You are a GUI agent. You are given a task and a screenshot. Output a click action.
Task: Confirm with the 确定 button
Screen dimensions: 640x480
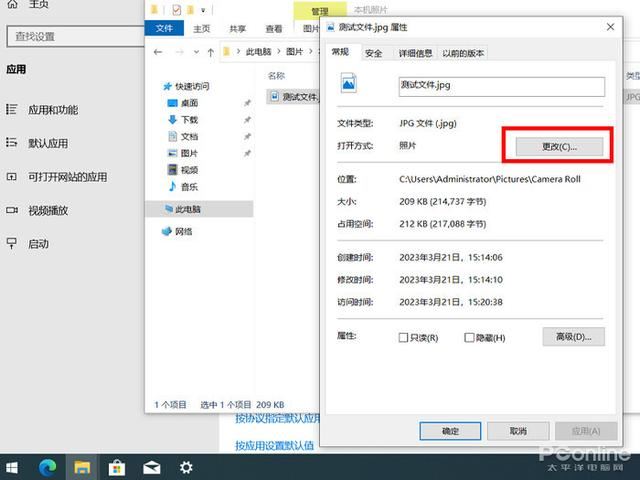point(450,431)
